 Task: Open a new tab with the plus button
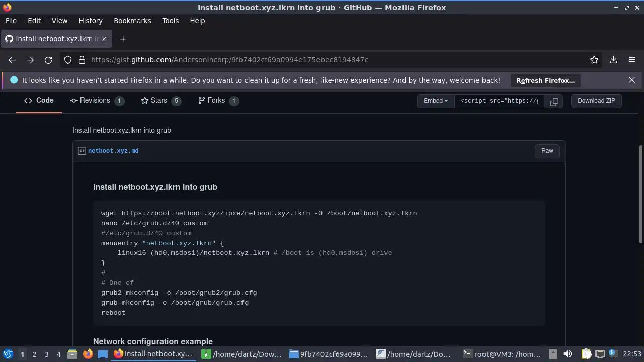[123, 39]
